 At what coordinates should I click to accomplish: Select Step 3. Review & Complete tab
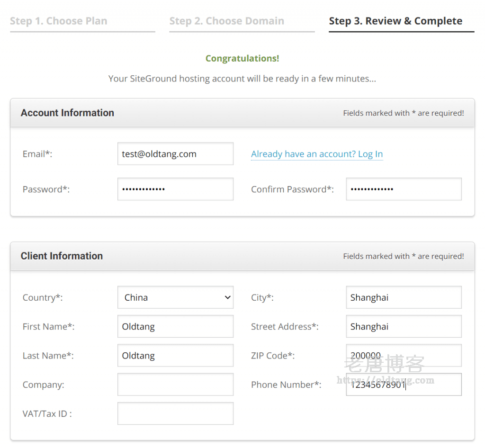coord(395,21)
